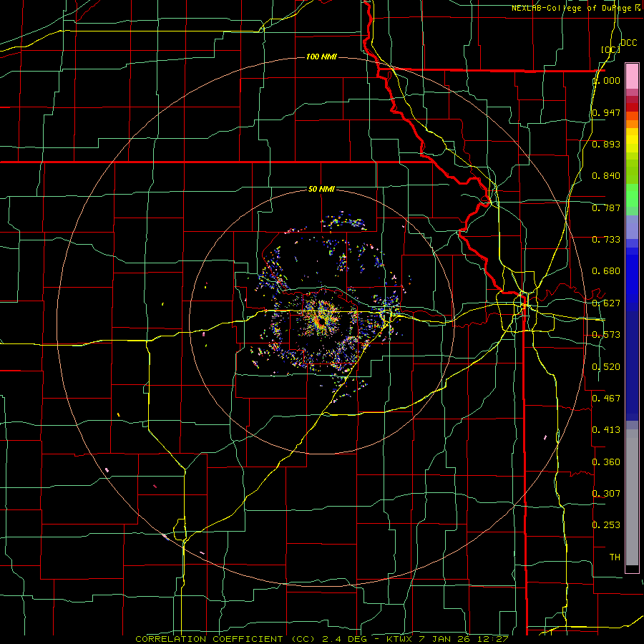Screen dimensions: 644x644
Task: Click the 0.840 scale value
Action: [606, 176]
